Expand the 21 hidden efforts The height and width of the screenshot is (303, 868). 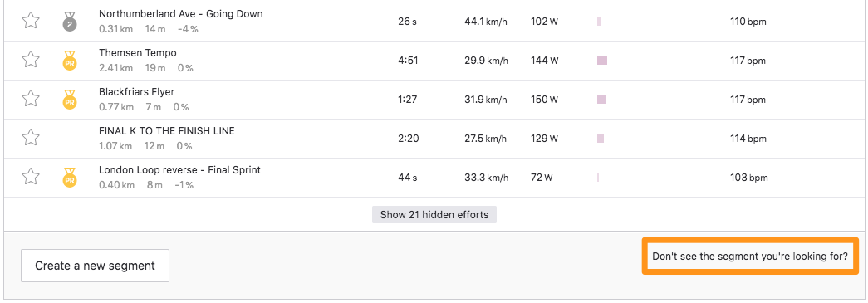pyautogui.click(x=434, y=214)
